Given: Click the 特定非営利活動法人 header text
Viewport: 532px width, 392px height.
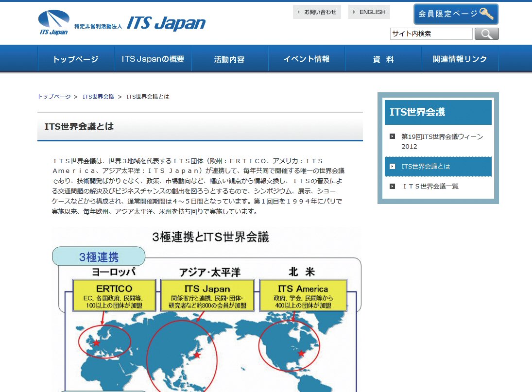Looking at the screenshot, I should (x=98, y=26).
